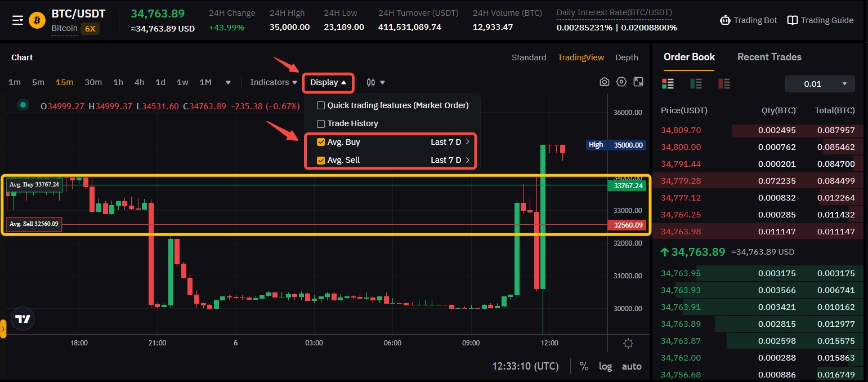Open the extra timeframes dropdown arrow
This screenshot has height=382, width=868.
227,82
